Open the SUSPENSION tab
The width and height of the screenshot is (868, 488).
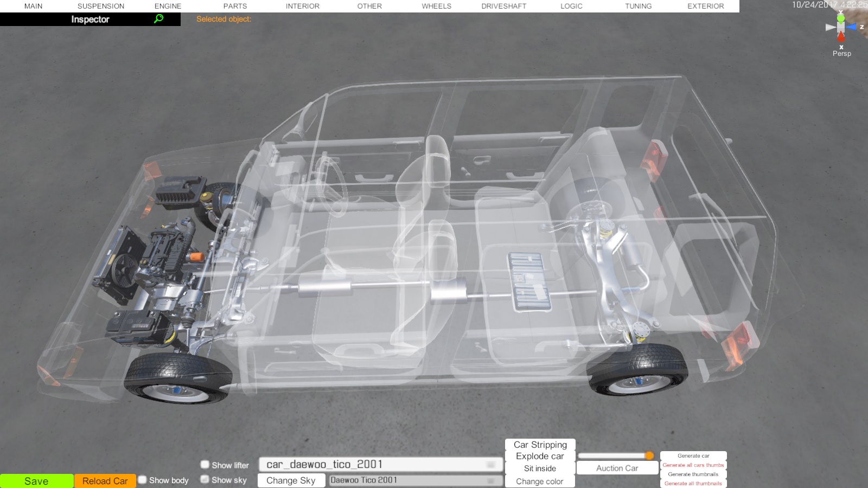101,6
